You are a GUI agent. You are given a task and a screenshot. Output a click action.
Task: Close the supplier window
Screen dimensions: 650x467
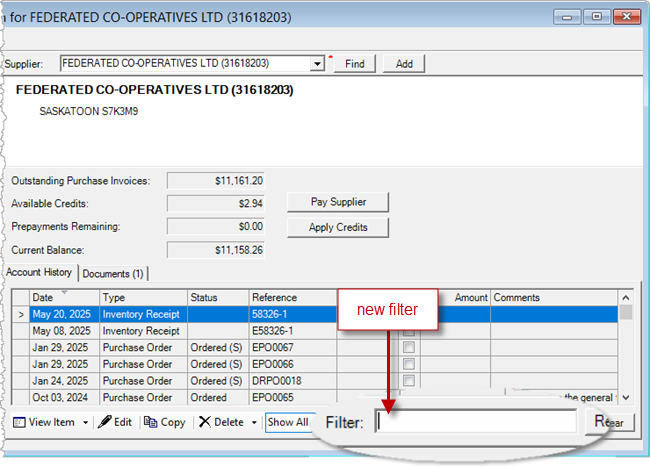coord(627,17)
